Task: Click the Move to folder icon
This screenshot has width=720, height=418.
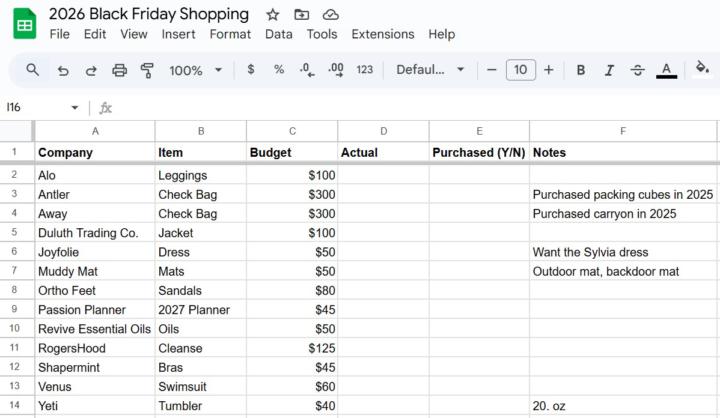Action: [301, 15]
